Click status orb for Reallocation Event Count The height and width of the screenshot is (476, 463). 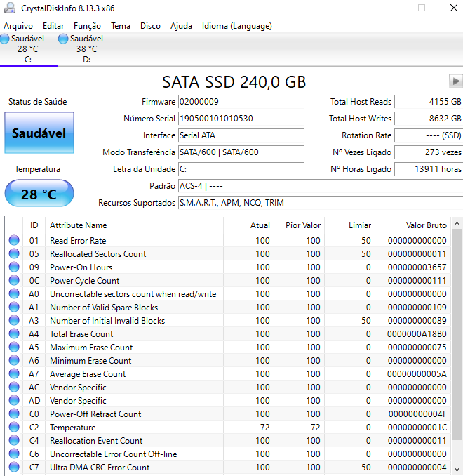[x=14, y=440]
